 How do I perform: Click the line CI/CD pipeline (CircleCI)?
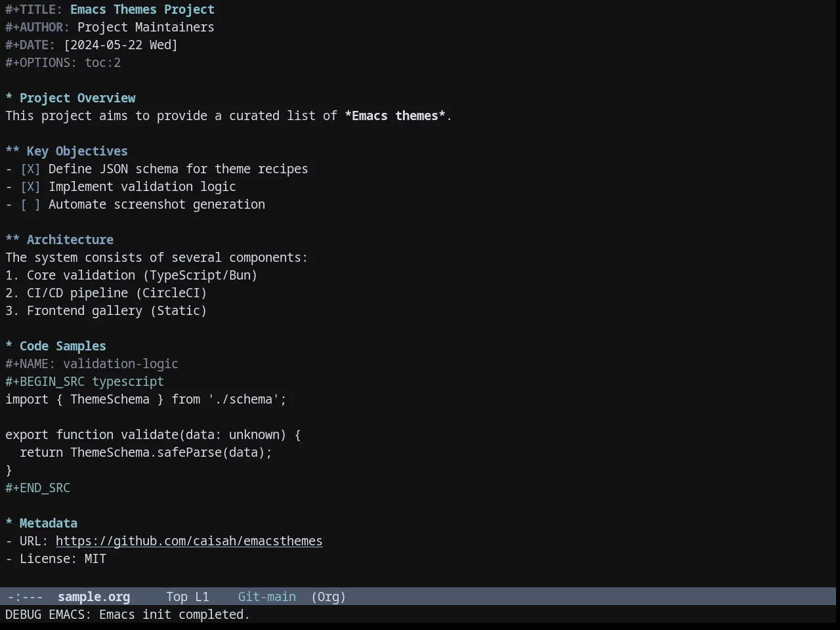point(106,293)
